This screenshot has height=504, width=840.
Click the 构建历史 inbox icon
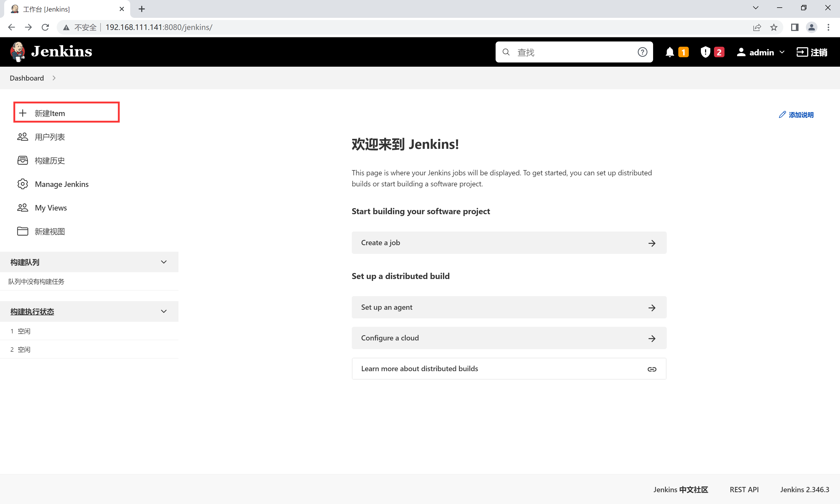pyautogui.click(x=23, y=160)
